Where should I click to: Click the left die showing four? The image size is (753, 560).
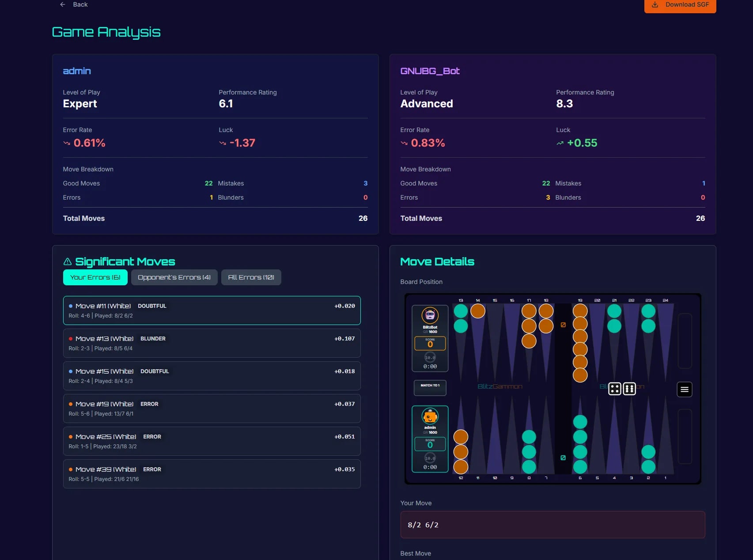614,389
